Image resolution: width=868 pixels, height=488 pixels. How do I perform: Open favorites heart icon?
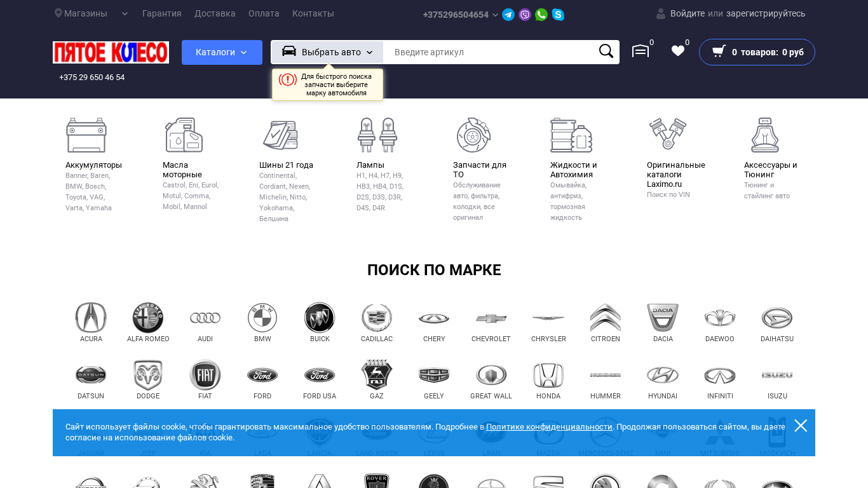678,51
